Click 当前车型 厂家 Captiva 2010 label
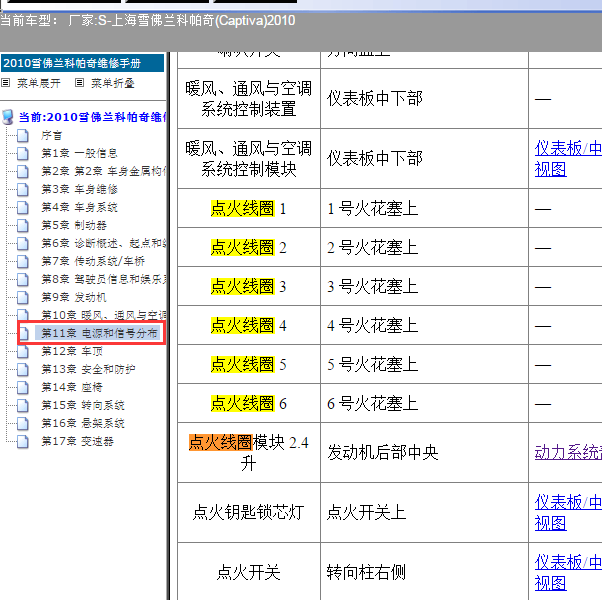This screenshot has width=602, height=600. pos(148,20)
